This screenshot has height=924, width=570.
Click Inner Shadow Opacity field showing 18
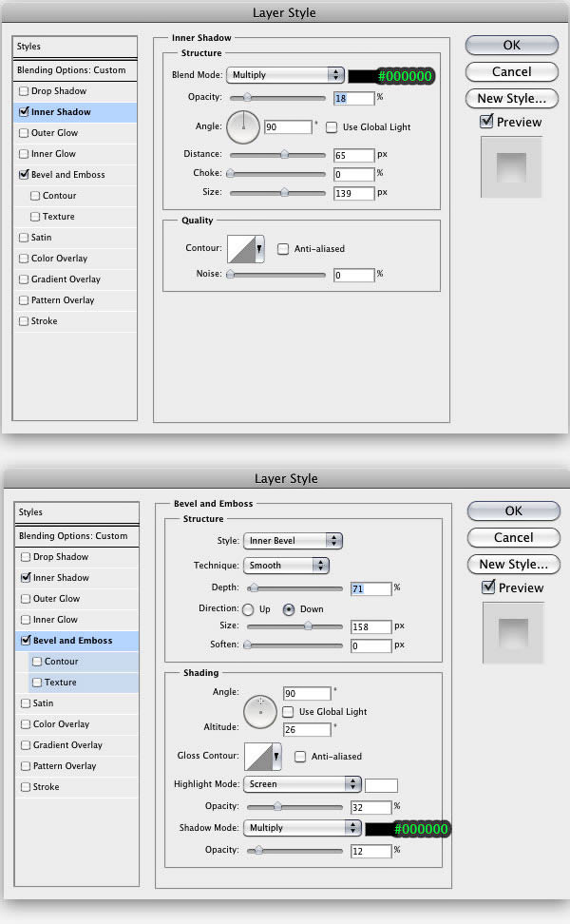click(353, 99)
